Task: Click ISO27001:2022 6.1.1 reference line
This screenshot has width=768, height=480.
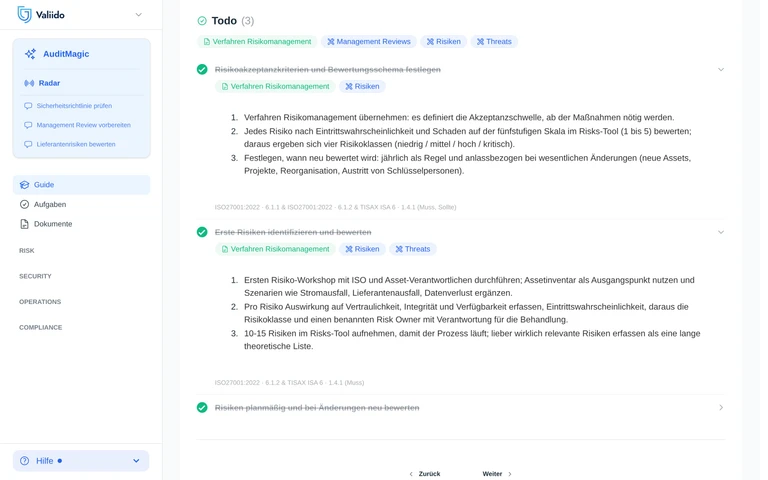Action: pos(335,207)
